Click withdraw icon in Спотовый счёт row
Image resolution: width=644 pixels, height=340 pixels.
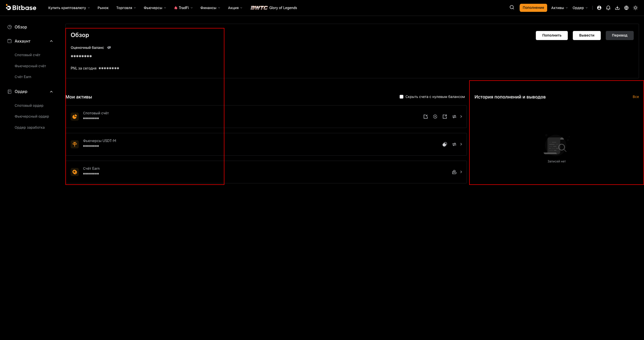click(x=445, y=117)
